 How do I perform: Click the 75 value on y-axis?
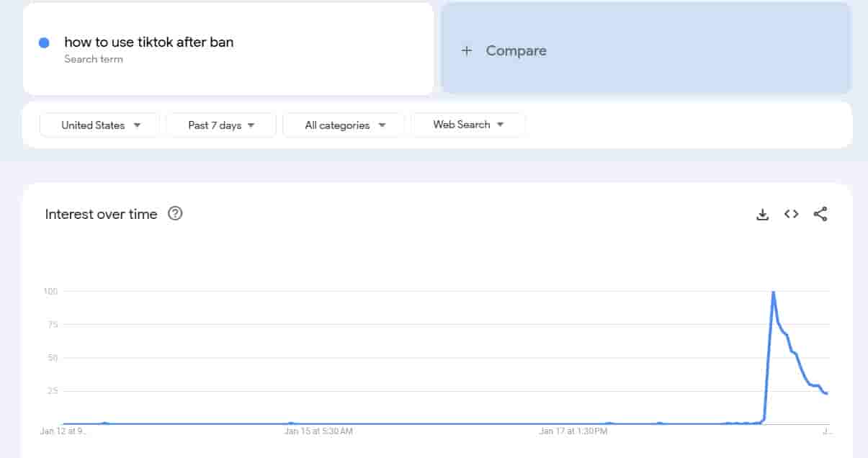pos(50,325)
